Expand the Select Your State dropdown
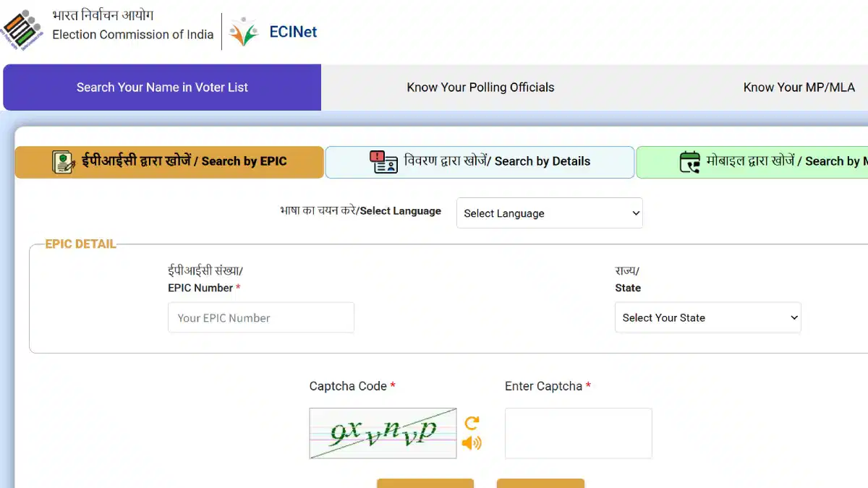Viewport: 868px width, 488px height. click(707, 317)
